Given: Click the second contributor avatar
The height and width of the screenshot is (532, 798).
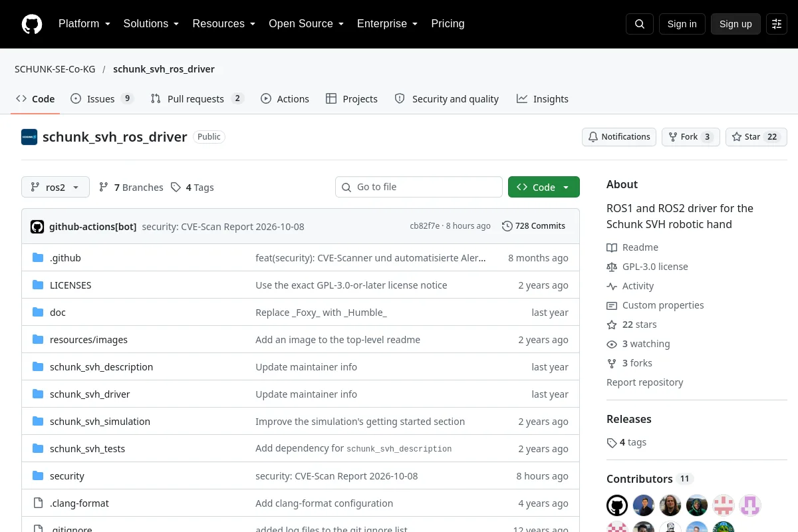Looking at the screenshot, I should click(644, 505).
